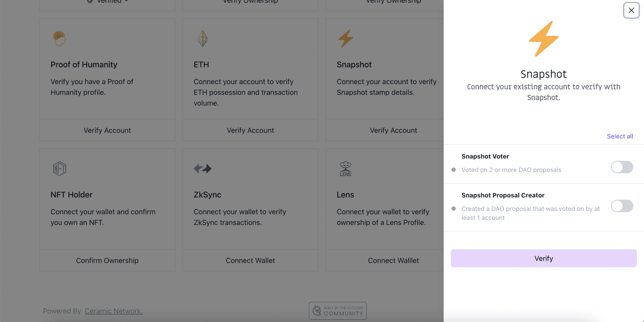Click the ETH diamond icon
The height and width of the screenshot is (322, 644).
pos(202,38)
